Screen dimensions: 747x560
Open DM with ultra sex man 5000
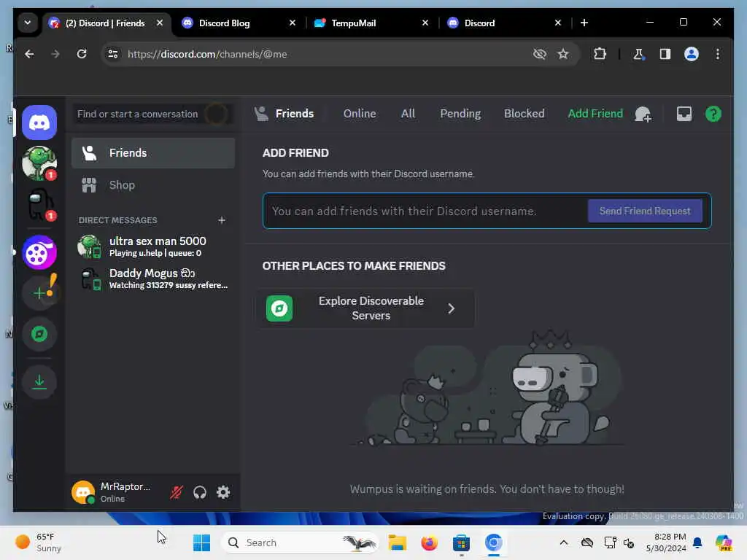coord(153,246)
